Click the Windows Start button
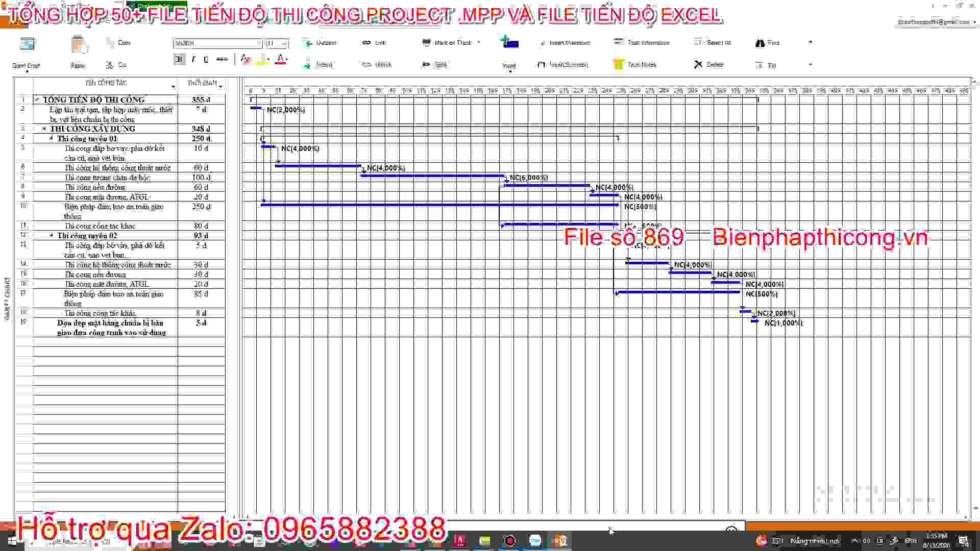The width and height of the screenshot is (980, 551). click(12, 541)
